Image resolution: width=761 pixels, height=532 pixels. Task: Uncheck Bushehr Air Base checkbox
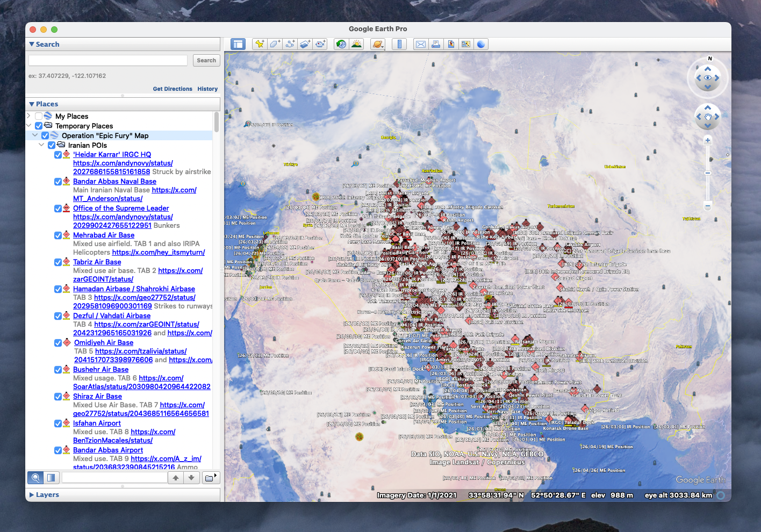coord(58,370)
